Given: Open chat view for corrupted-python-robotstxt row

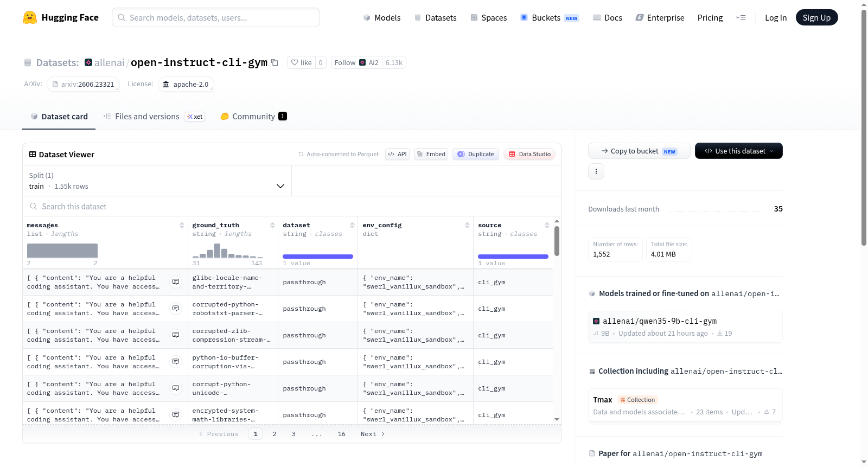Looking at the screenshot, I should [x=176, y=309].
